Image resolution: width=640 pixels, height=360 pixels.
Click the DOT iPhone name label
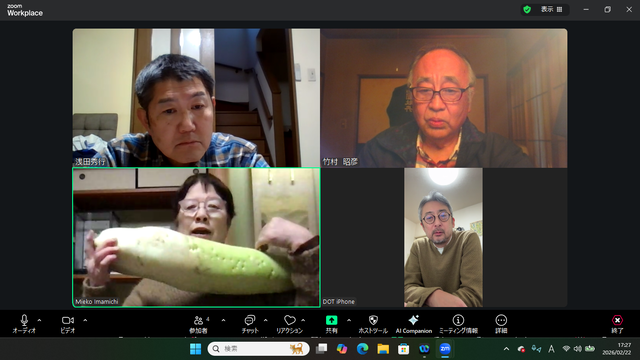point(338,302)
